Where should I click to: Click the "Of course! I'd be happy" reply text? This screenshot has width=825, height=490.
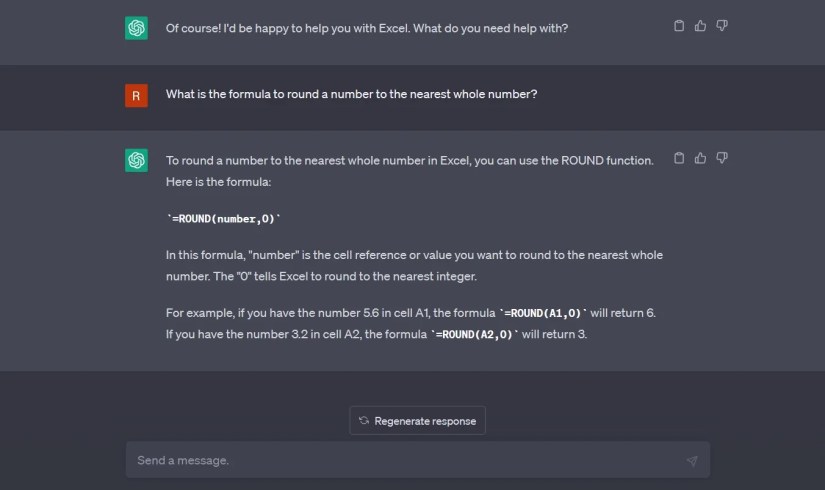(367, 28)
